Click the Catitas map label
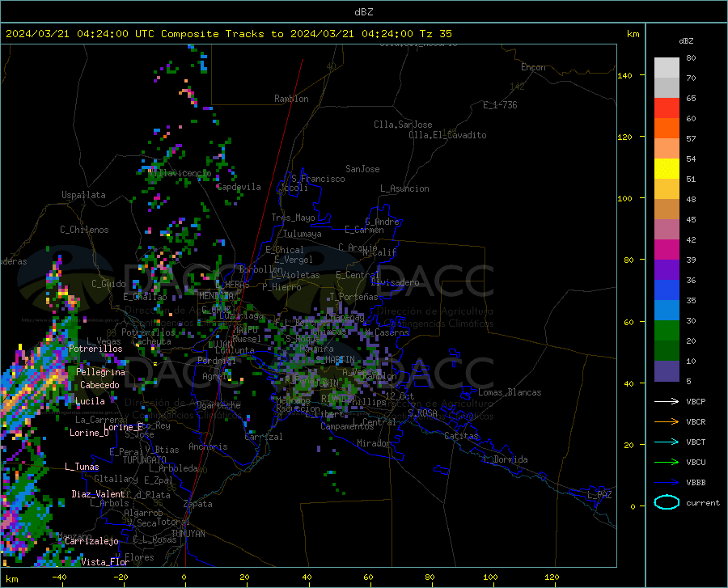 (x=461, y=436)
